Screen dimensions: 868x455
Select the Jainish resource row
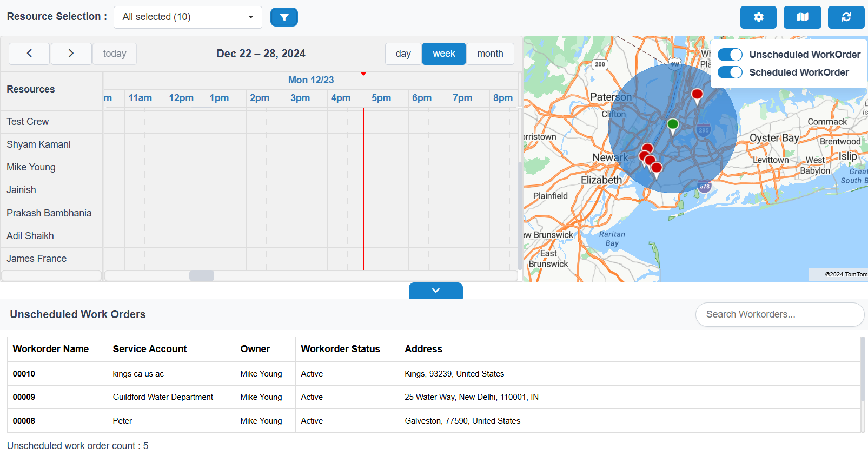(x=51, y=190)
